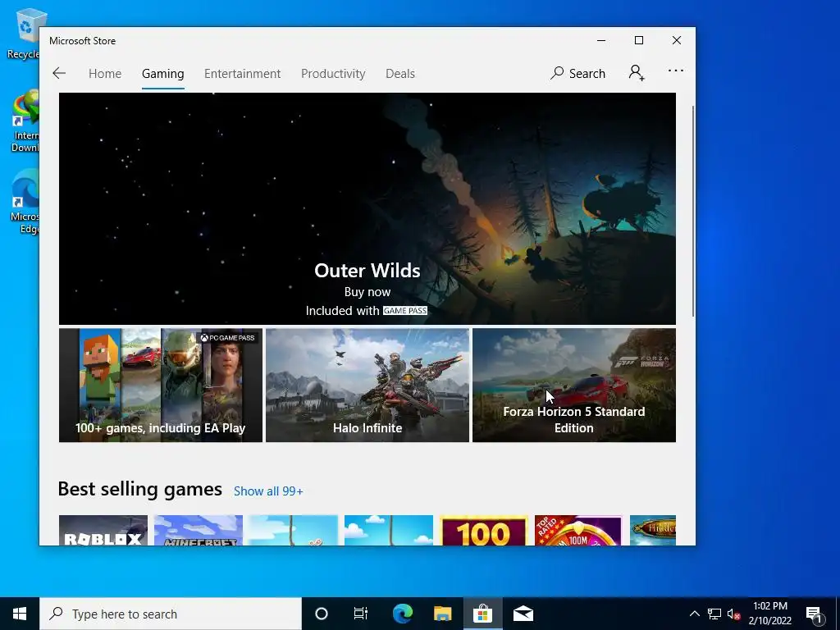This screenshot has width=840, height=630.
Task: Open the Outer Wilds hero banner
Action: click(x=367, y=208)
